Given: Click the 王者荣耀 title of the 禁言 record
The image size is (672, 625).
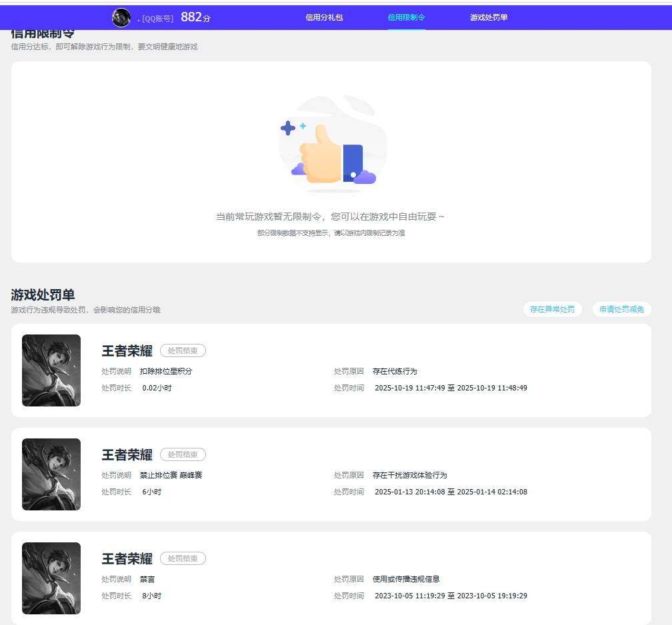Looking at the screenshot, I should [x=127, y=559].
